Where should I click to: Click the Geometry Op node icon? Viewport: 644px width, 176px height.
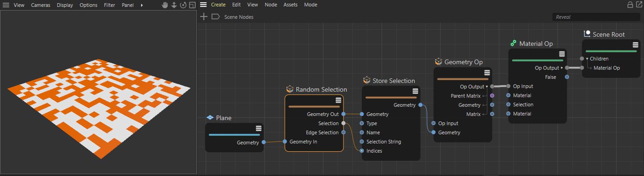point(438,61)
